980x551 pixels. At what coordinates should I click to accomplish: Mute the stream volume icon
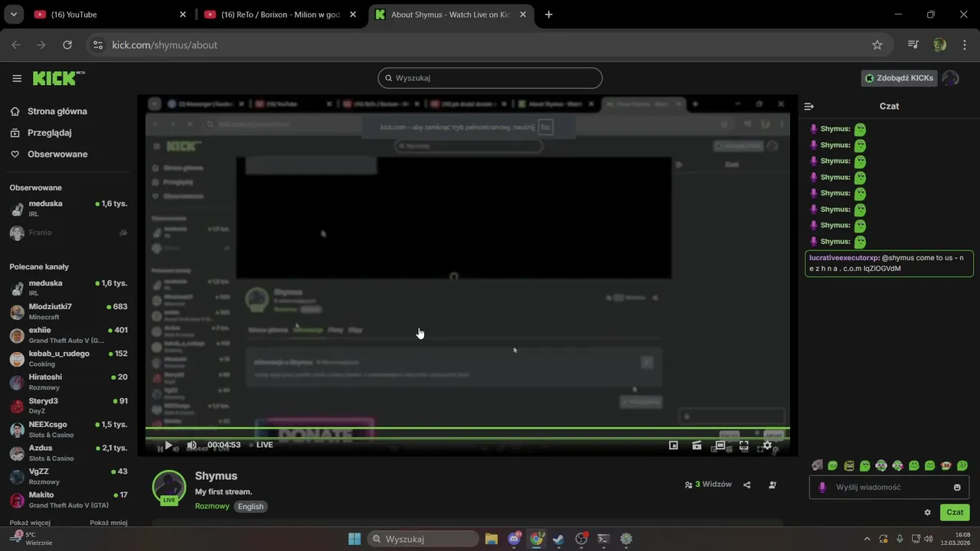[191, 445]
